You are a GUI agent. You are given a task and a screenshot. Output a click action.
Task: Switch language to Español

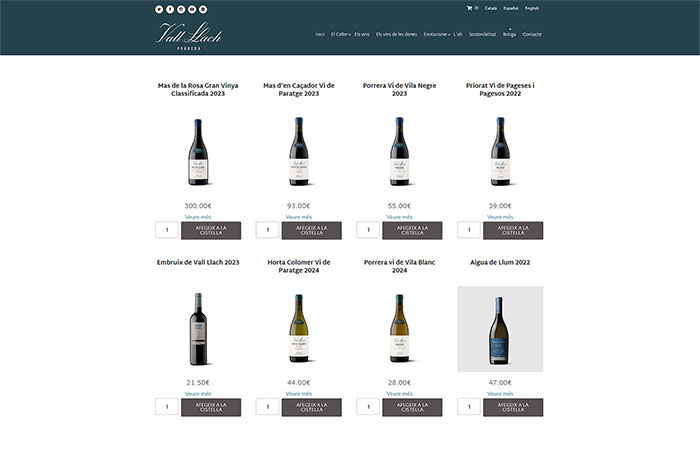[x=511, y=8]
